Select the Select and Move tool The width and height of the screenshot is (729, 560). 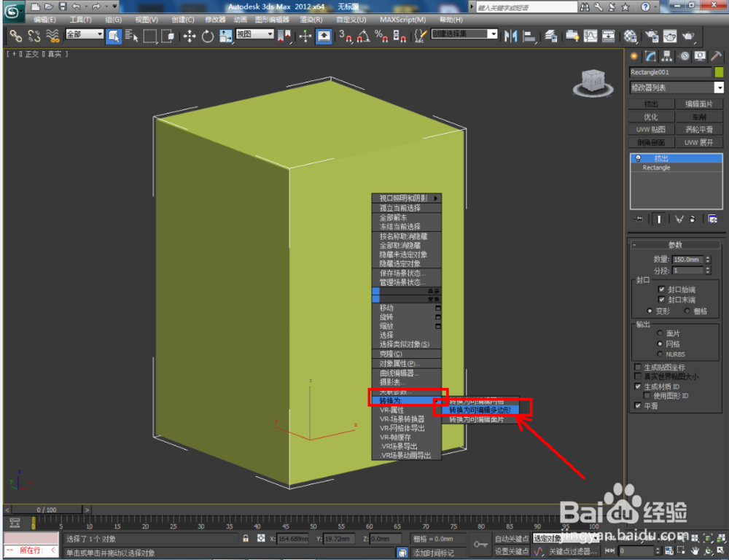[x=188, y=36]
